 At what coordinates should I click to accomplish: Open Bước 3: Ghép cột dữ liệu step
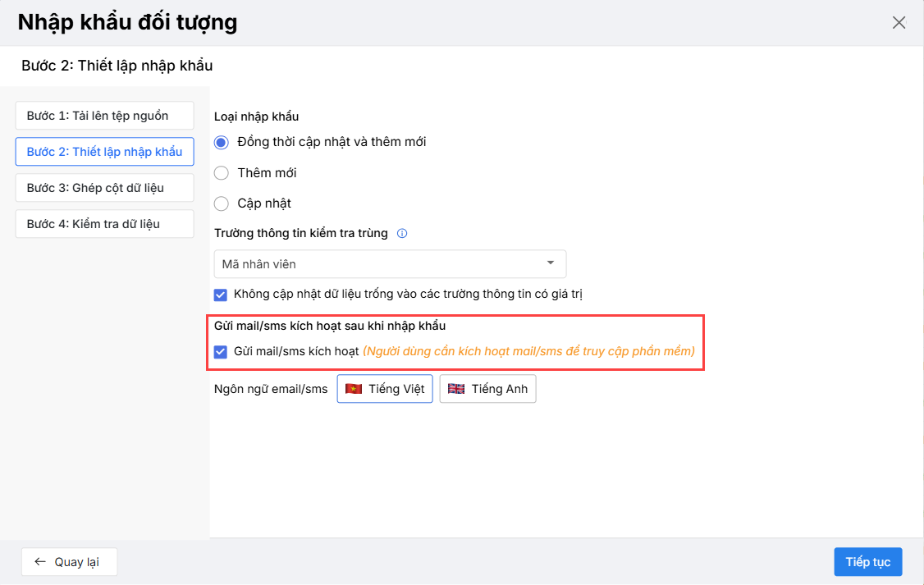[104, 188]
